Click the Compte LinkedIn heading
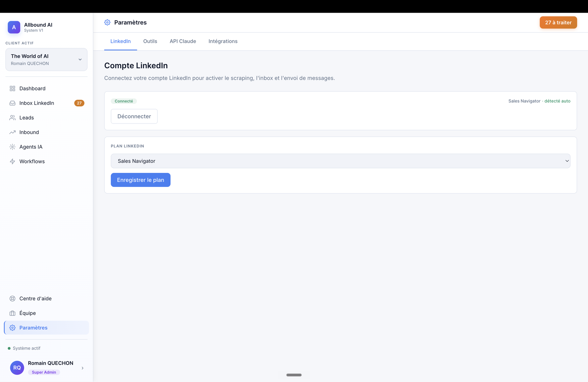This screenshot has width=588, height=382. point(136,66)
